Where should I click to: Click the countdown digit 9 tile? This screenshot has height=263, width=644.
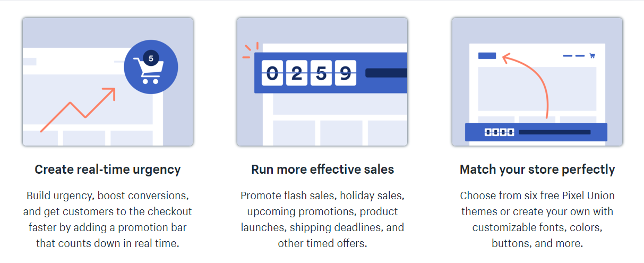tap(345, 73)
